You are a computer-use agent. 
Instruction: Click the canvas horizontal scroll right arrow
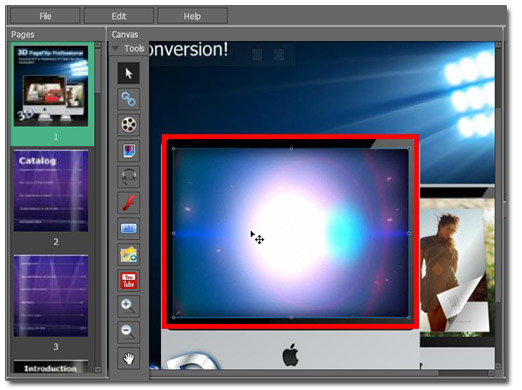491,373
